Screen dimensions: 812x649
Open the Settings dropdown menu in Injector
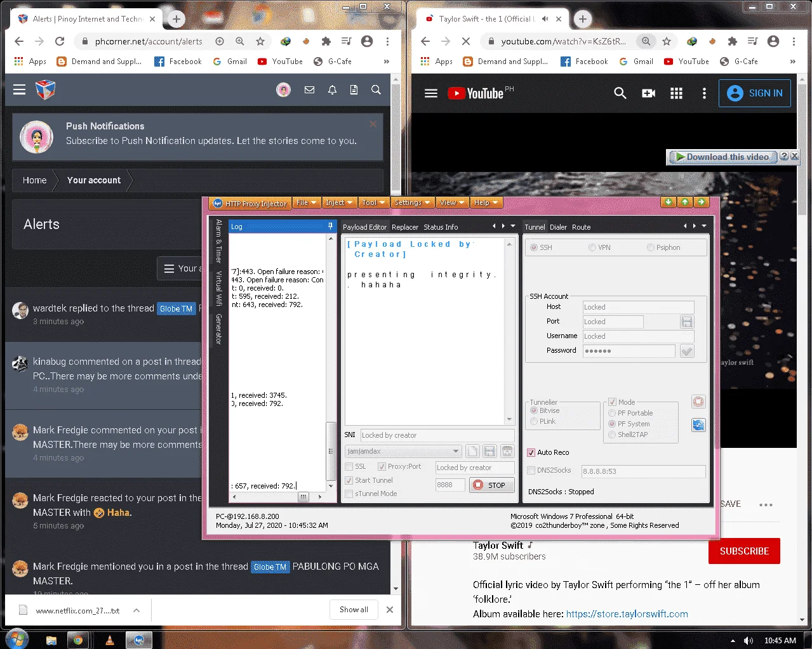[411, 202]
